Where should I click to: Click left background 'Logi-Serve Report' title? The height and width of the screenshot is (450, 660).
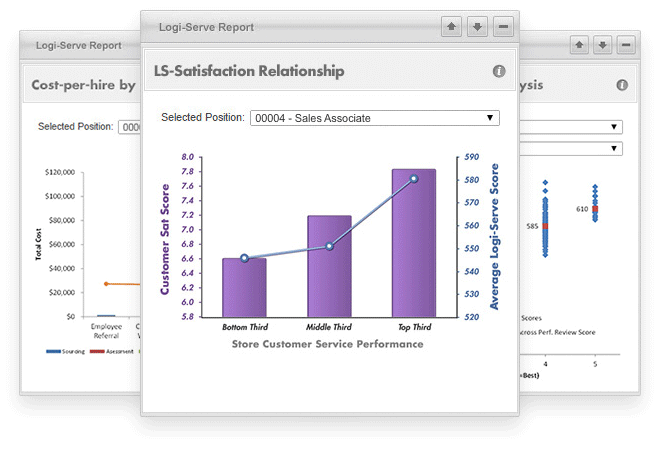(79, 45)
